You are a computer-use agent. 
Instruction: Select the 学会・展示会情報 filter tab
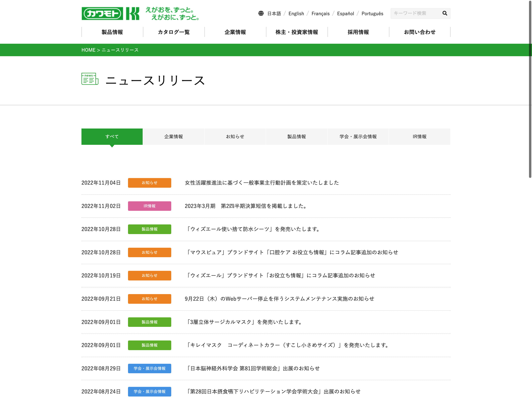tap(358, 136)
